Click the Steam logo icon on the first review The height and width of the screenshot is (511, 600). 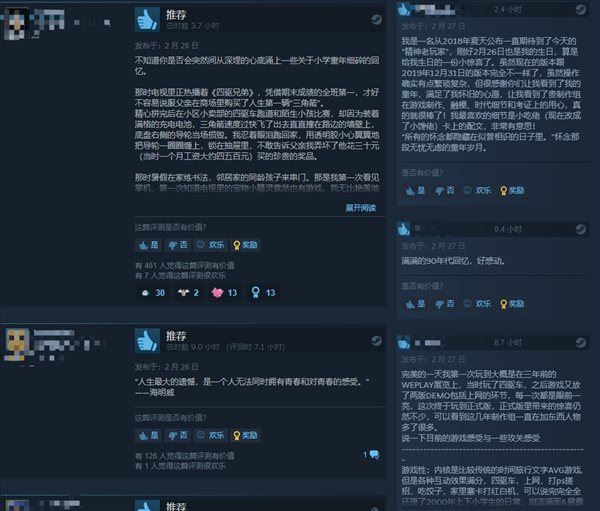coord(376,20)
